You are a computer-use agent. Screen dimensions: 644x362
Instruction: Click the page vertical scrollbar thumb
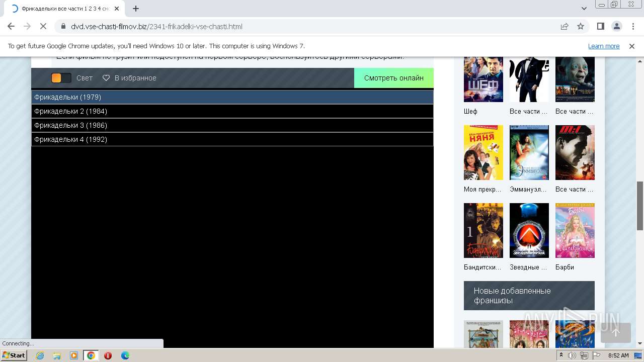(640, 206)
